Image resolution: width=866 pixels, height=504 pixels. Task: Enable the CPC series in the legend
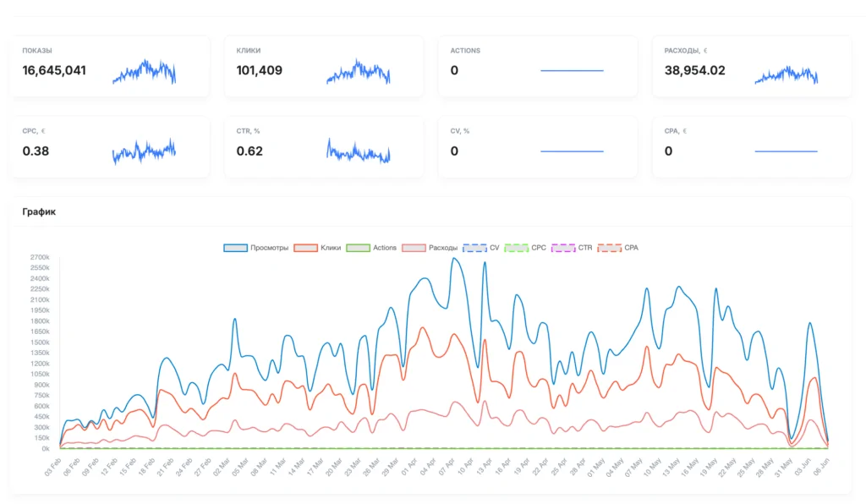click(x=525, y=248)
